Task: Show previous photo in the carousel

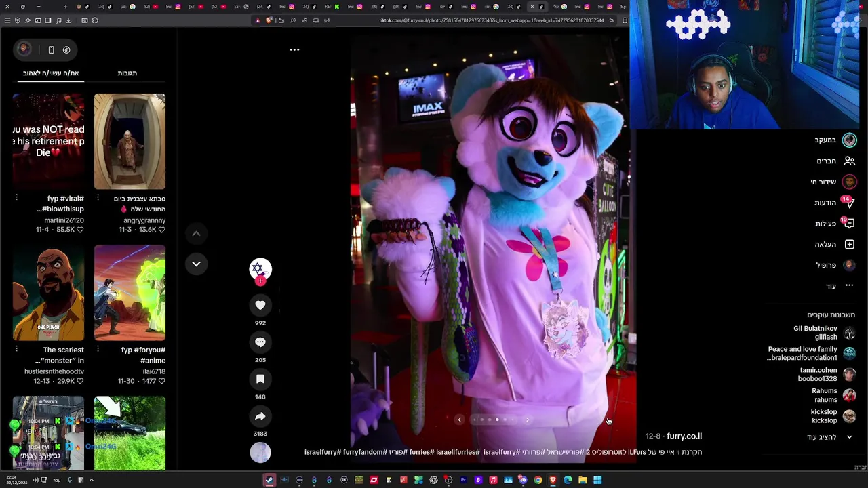Action: (459, 420)
